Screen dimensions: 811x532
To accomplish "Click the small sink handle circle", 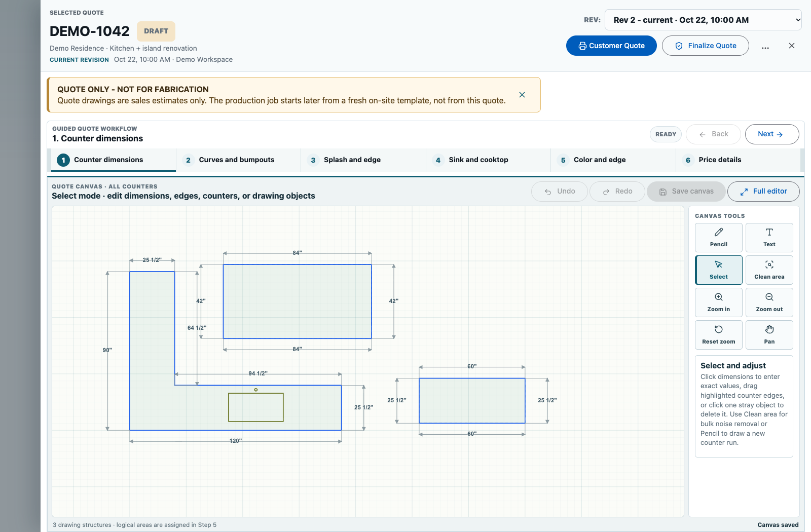I will click(x=256, y=390).
